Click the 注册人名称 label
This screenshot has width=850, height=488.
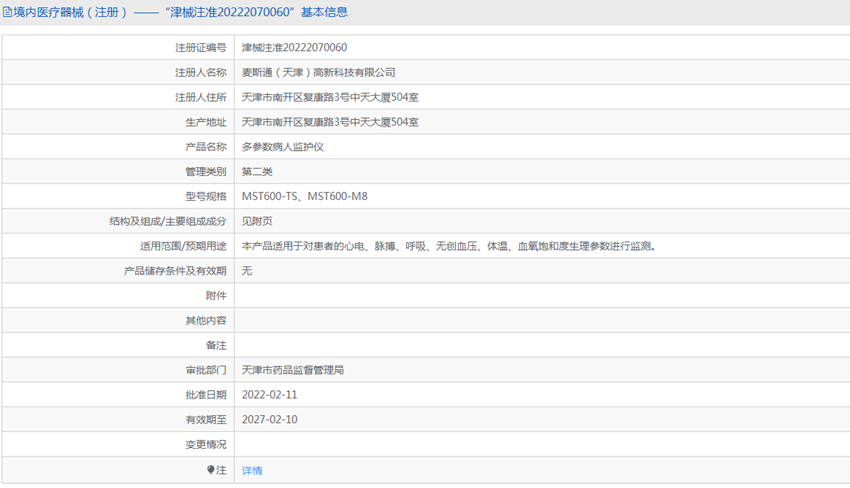(201, 73)
